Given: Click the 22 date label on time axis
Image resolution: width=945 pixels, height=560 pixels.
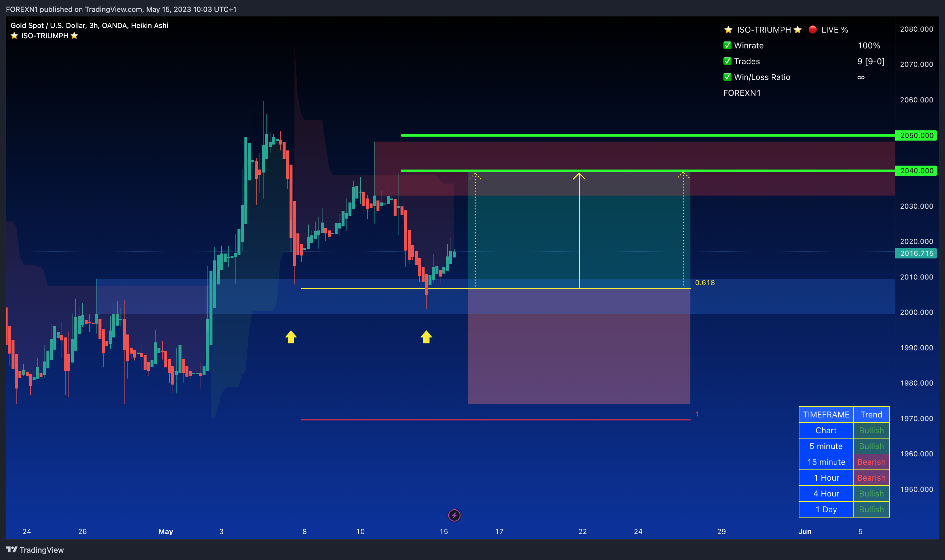Looking at the screenshot, I should pos(583,531).
